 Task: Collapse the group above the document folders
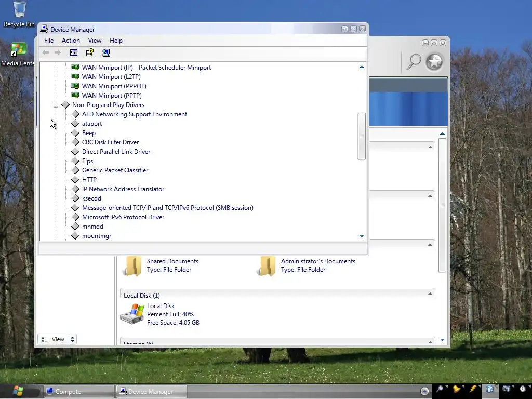430,245
